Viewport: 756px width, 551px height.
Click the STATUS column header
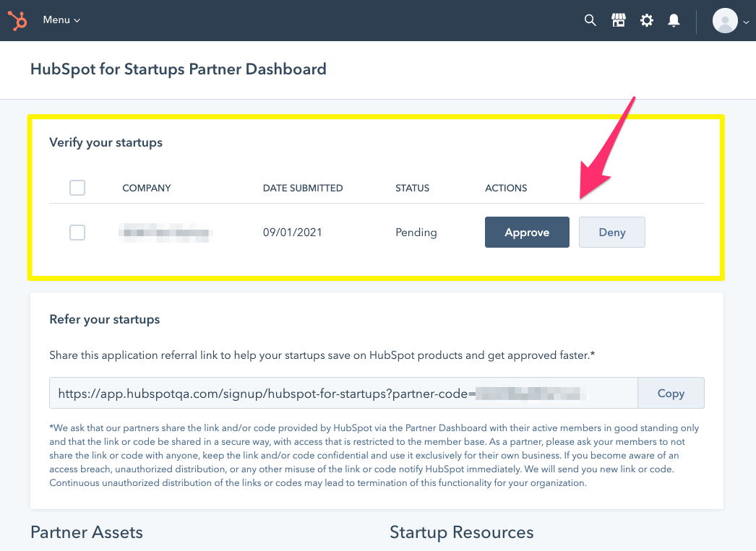pos(412,188)
